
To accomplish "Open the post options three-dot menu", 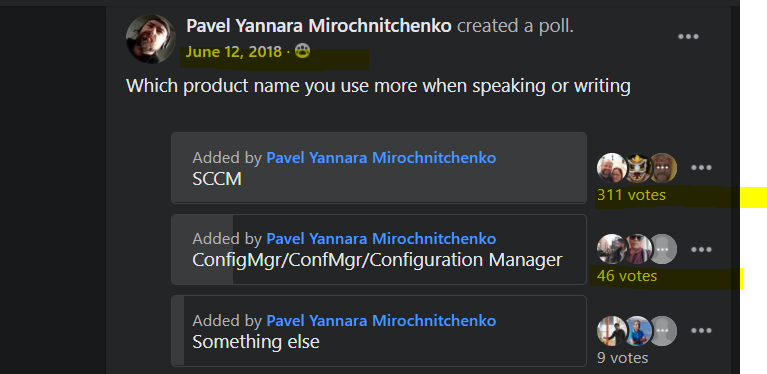I will click(688, 37).
